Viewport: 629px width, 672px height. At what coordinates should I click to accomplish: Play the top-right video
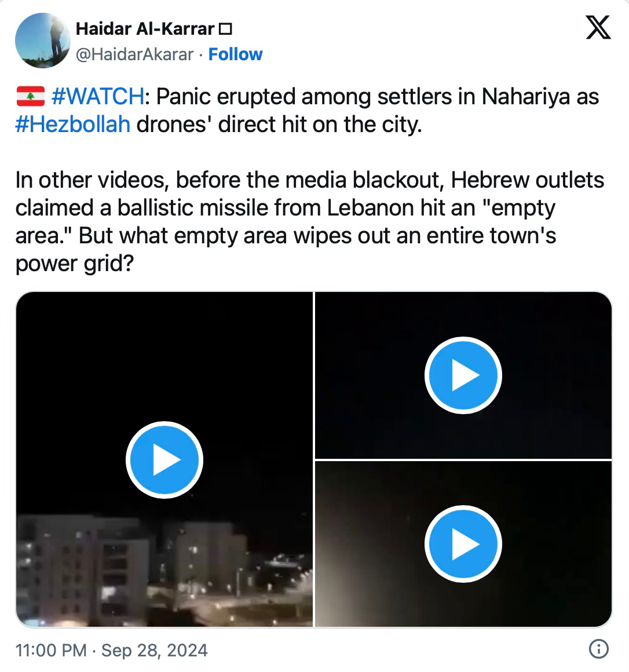pyautogui.click(x=463, y=375)
